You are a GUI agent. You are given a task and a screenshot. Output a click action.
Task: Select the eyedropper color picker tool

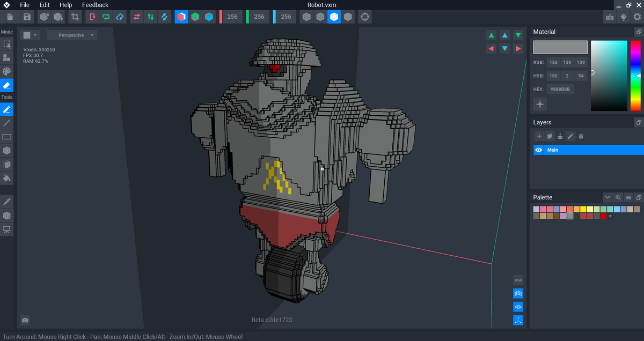point(7,202)
